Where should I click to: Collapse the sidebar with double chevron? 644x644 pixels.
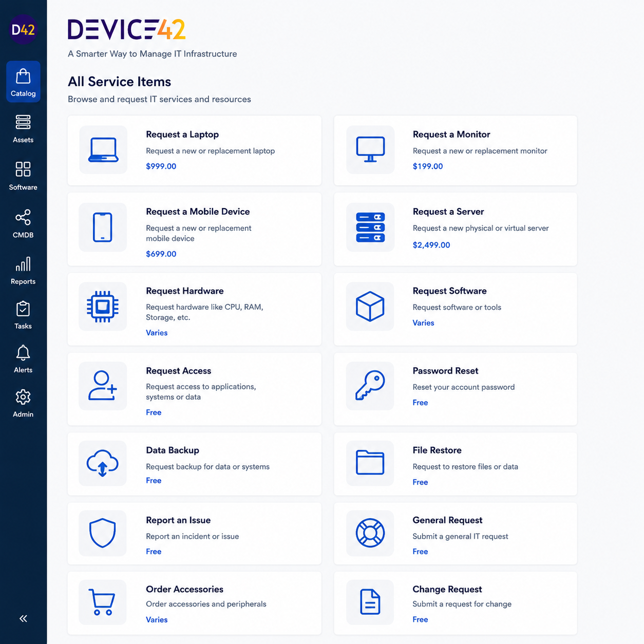tap(23, 618)
